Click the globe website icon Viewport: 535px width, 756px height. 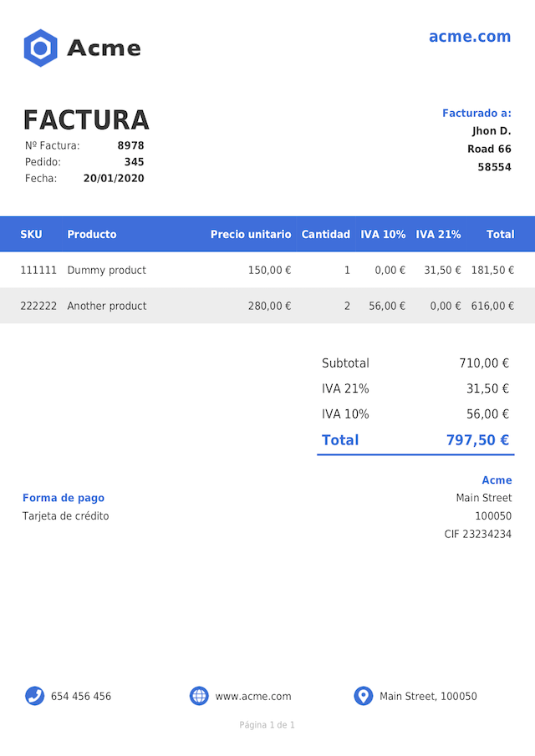[199, 696]
